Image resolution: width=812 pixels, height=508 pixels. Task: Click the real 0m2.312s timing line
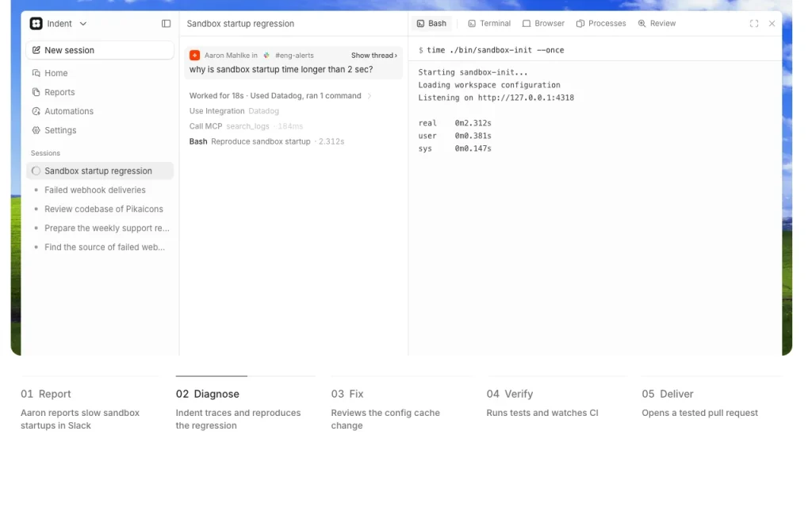pos(454,123)
